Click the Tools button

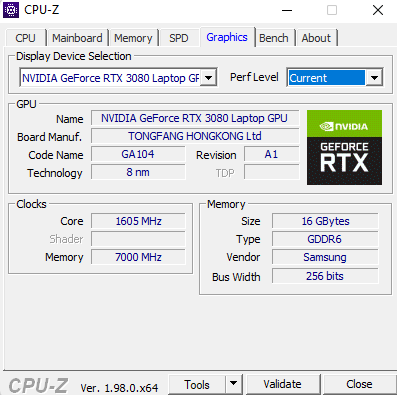point(197,384)
